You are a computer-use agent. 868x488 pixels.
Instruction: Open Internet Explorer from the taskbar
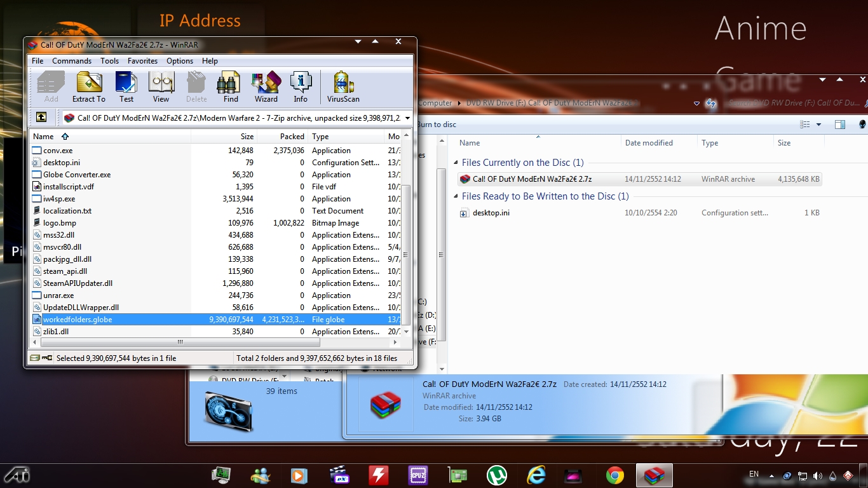(x=536, y=475)
